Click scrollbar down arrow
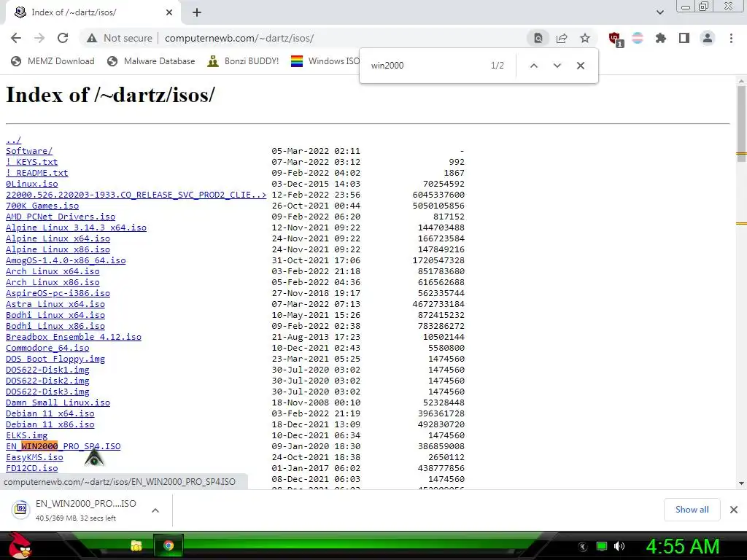The width and height of the screenshot is (747, 560). coord(741,483)
